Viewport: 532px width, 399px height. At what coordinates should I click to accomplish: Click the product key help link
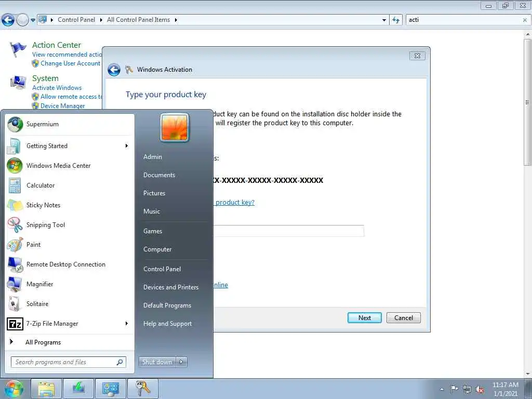tap(235, 202)
